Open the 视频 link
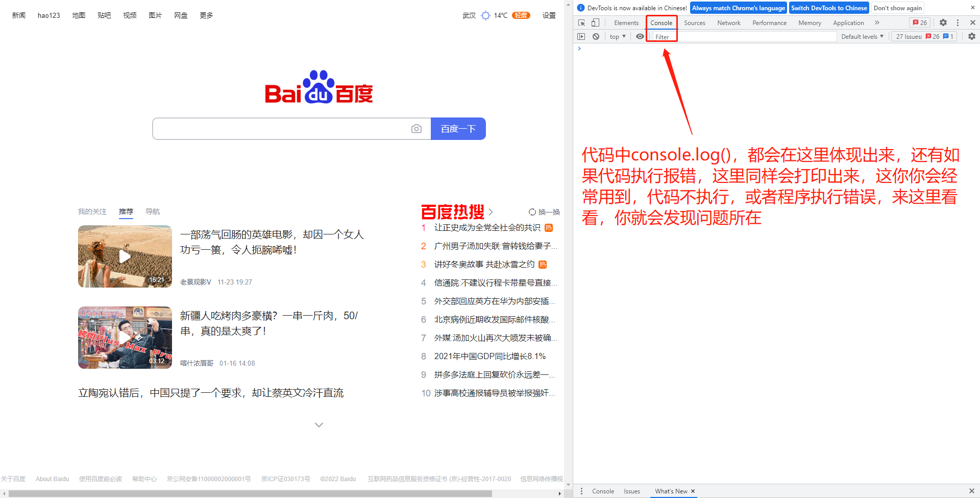The height and width of the screenshot is (498, 980). point(130,15)
